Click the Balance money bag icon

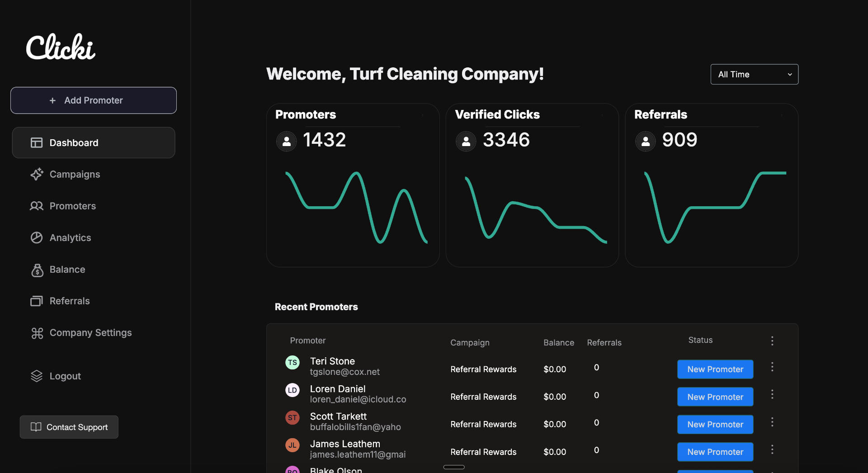[37, 270]
